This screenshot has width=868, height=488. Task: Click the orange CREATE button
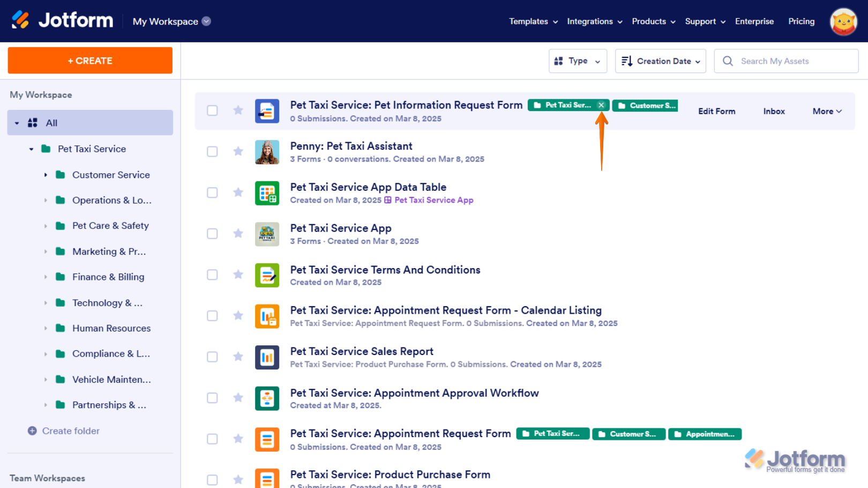point(90,61)
